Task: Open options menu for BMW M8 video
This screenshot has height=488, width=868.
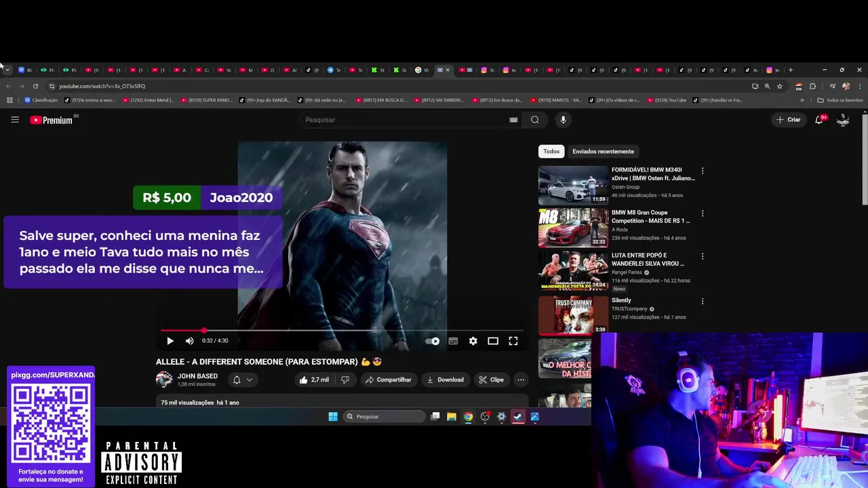Action: (x=703, y=213)
